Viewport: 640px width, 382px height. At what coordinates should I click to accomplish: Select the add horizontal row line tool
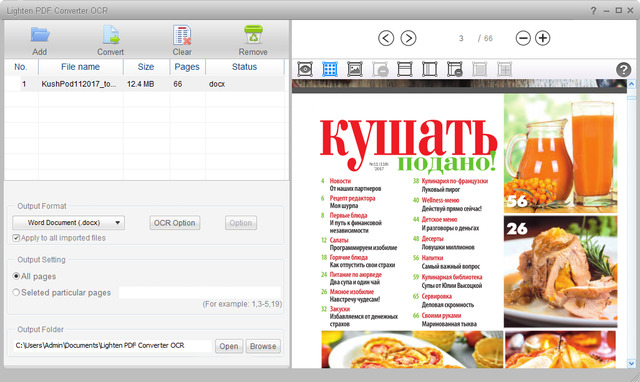click(404, 69)
